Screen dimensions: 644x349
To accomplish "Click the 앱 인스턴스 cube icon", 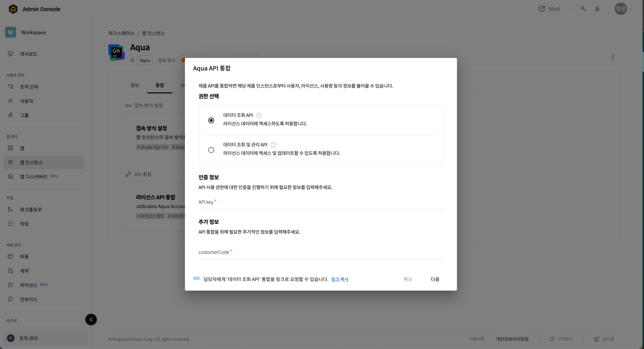I will pyautogui.click(x=11, y=162).
